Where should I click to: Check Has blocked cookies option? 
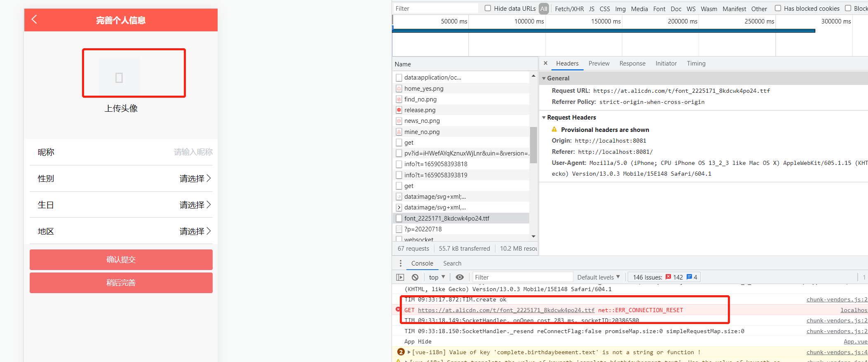click(778, 8)
